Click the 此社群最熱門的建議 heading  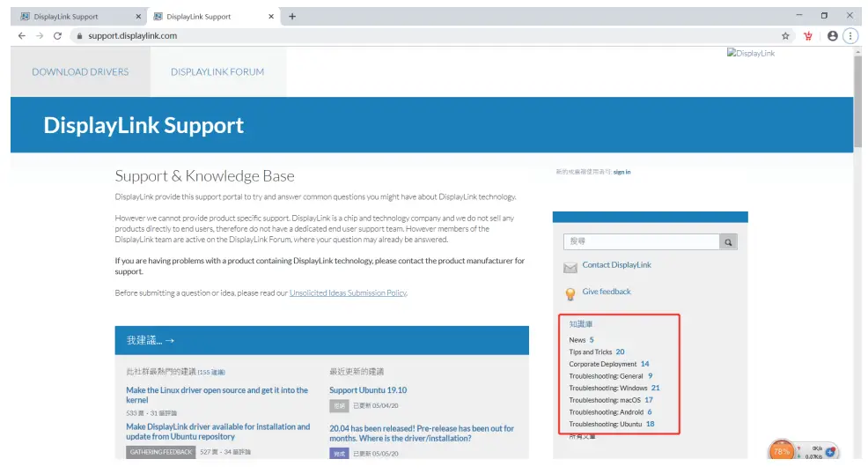161,372
